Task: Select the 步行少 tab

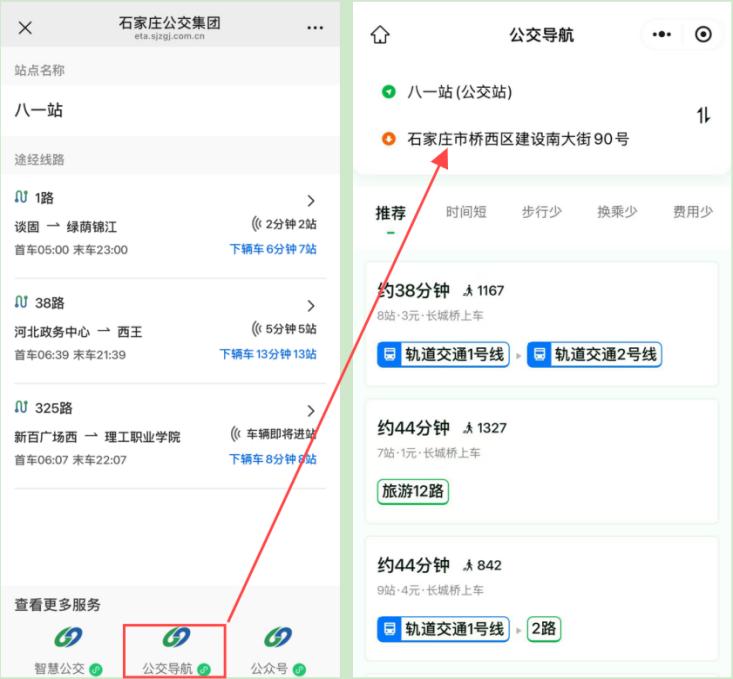Action: point(542,212)
